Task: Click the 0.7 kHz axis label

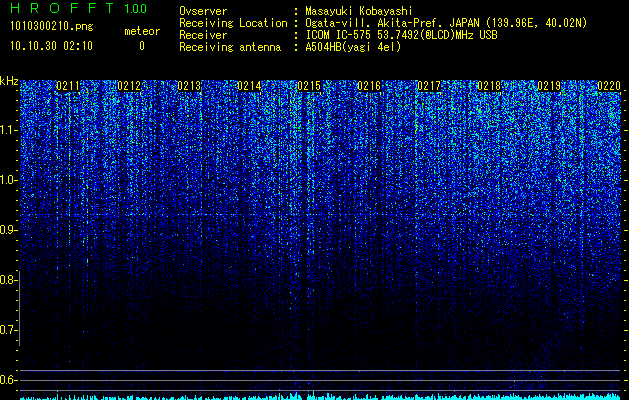Action: click(x=8, y=330)
